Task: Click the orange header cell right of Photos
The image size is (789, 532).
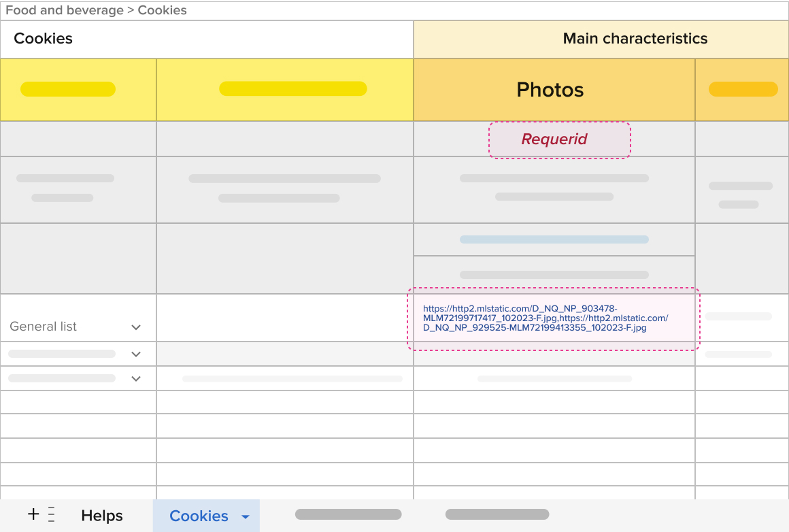Action: point(742,90)
